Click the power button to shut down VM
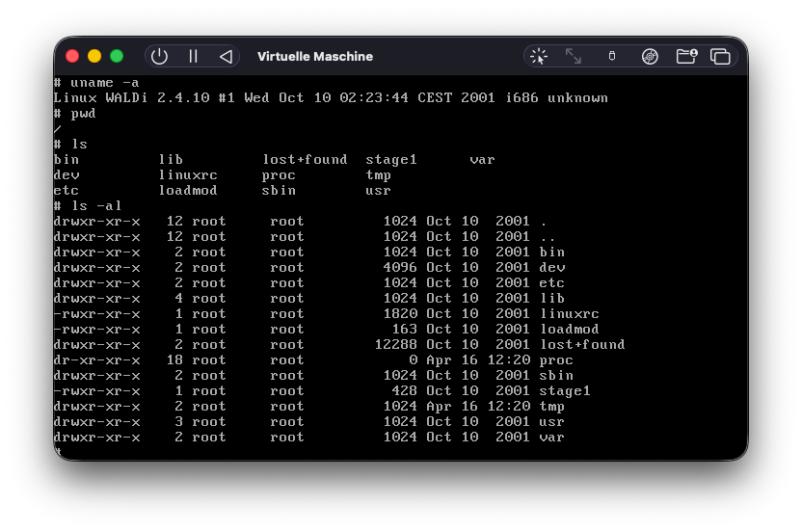The image size is (802, 532). pos(159,56)
